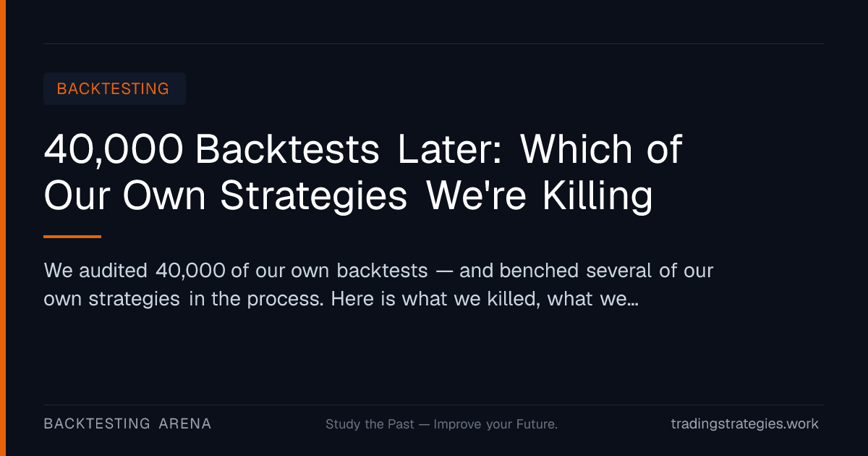Image resolution: width=868 pixels, height=456 pixels.
Task: Select the description line beginning "own strategies in the process"
Action: (x=341, y=299)
